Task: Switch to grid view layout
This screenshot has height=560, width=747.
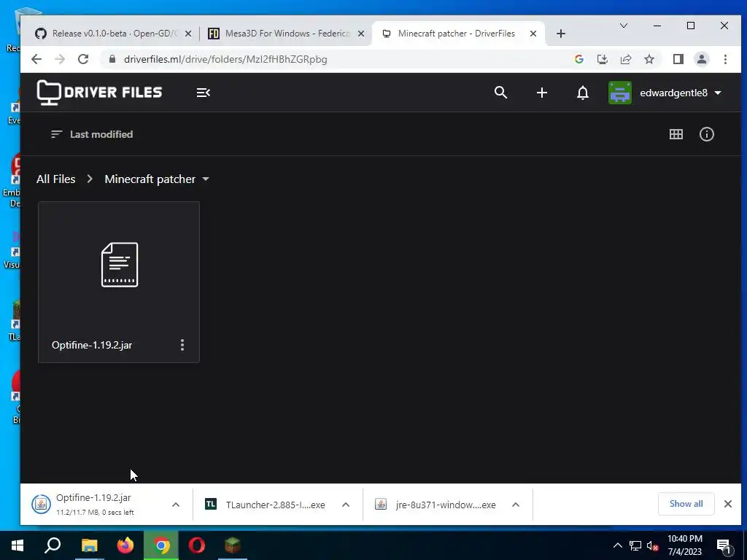Action: pos(676,134)
